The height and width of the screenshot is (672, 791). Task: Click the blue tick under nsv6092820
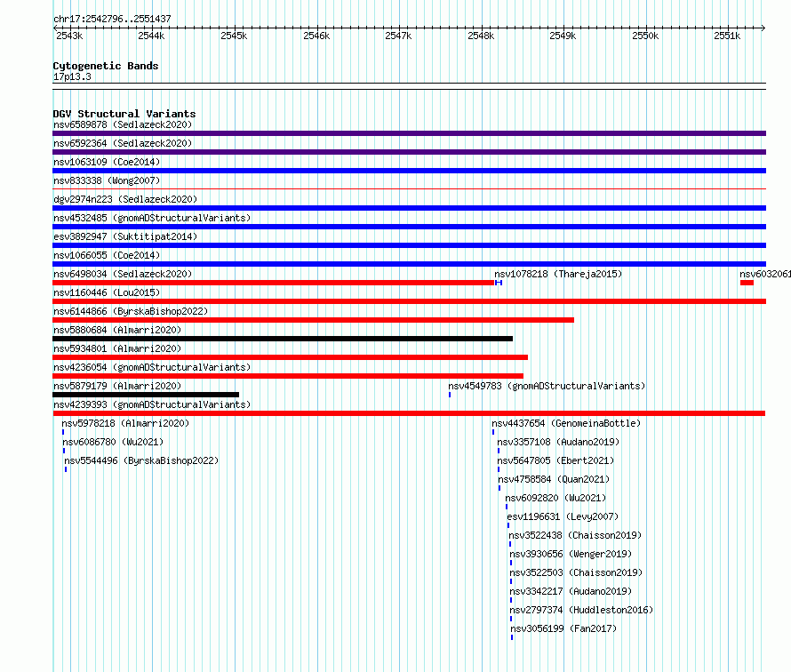[x=507, y=507]
